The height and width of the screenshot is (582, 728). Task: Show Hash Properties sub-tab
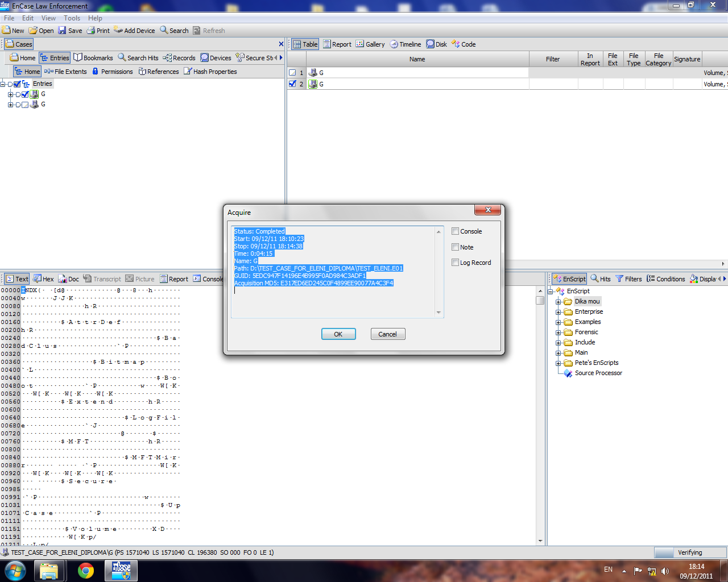coord(210,72)
